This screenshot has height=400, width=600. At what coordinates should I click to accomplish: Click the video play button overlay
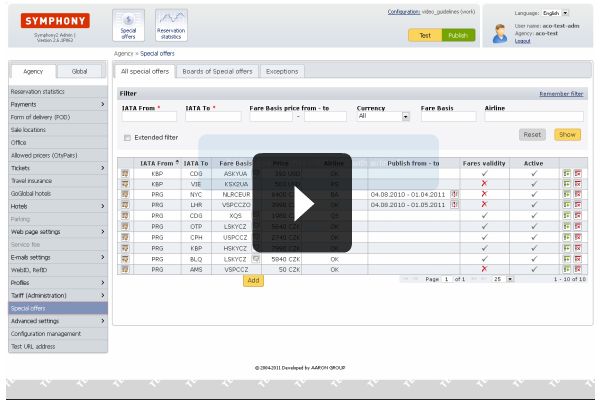pyautogui.click(x=301, y=202)
